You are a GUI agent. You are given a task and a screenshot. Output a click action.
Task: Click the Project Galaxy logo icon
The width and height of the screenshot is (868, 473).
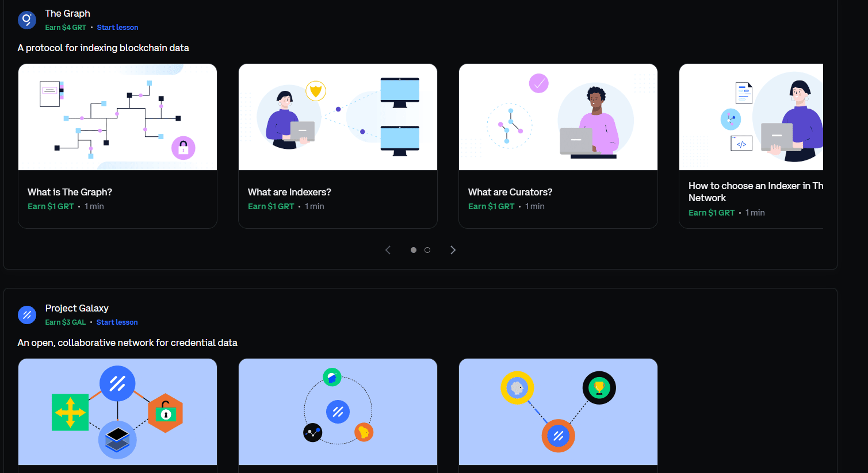[x=27, y=315]
